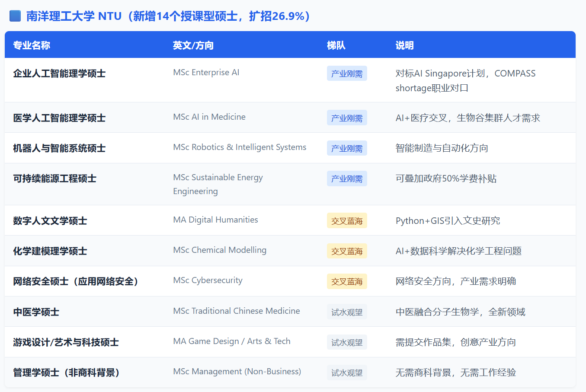Click the 产业刚需 tag in the 机器人 row

pyautogui.click(x=347, y=148)
